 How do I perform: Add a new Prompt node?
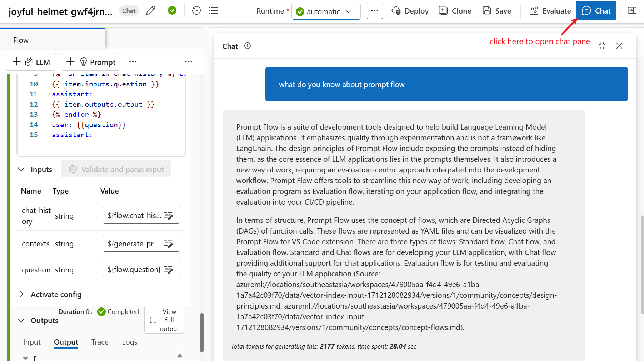point(90,62)
